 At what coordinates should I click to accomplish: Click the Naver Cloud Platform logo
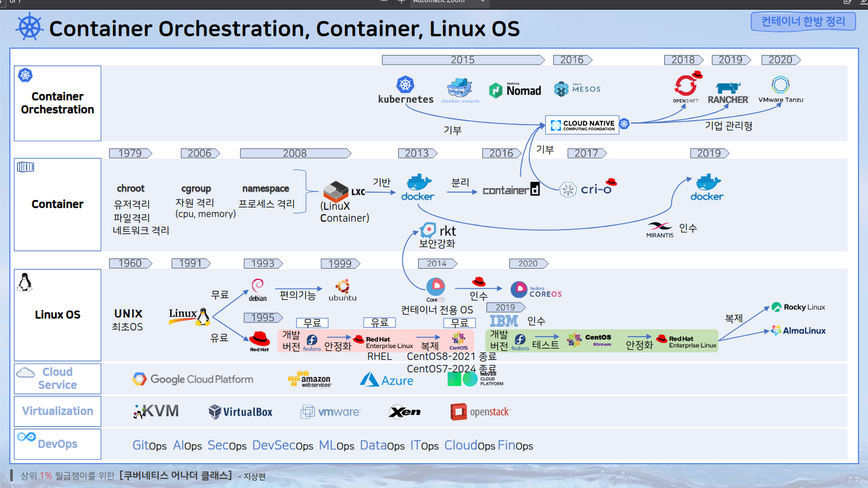click(x=475, y=379)
